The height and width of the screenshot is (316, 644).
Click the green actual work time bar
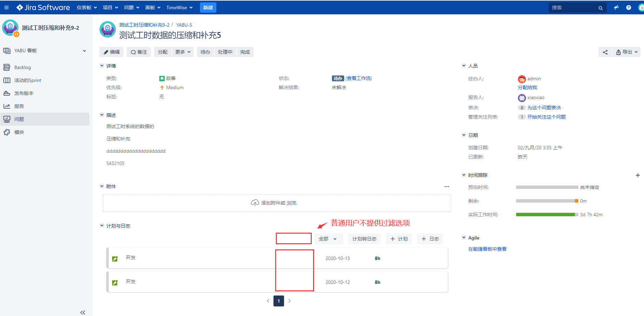(x=545, y=215)
